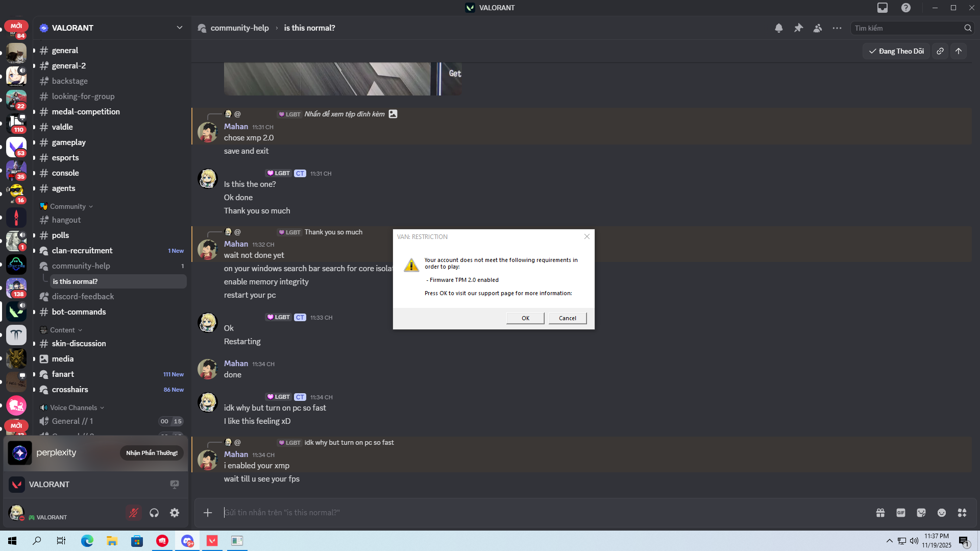The image size is (980, 551).
Task: Toggle the Đang Theo Dõi follow button
Action: point(896,51)
